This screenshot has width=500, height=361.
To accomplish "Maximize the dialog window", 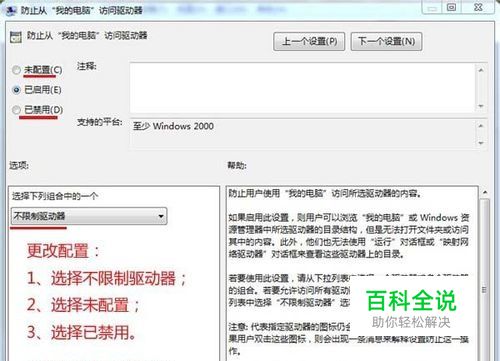I will click(452, 7).
